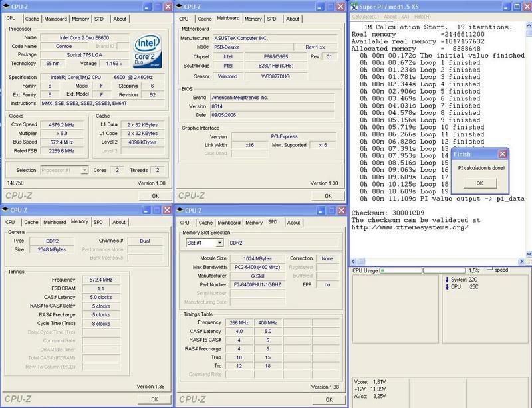This screenshot has width=532, height=408.
Task: Switch to Memory tab in the Processor info window
Action: click(80, 19)
